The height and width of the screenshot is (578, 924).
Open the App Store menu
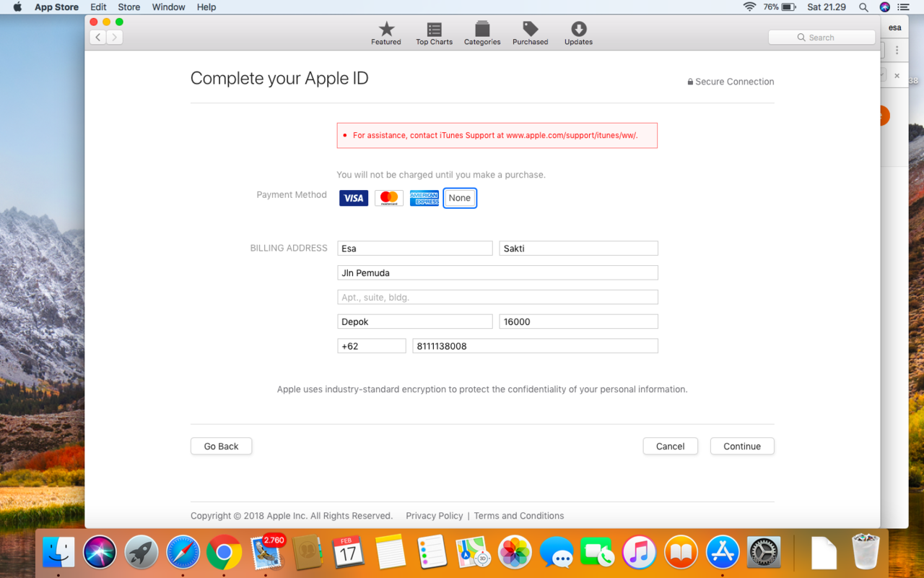point(57,7)
